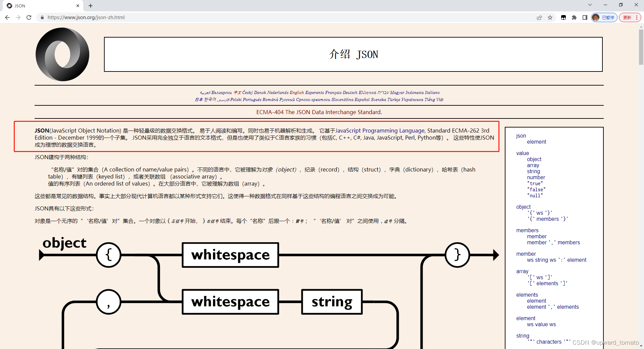The height and width of the screenshot is (349, 644).
Task: Switch language to Português
Action: click(x=252, y=100)
